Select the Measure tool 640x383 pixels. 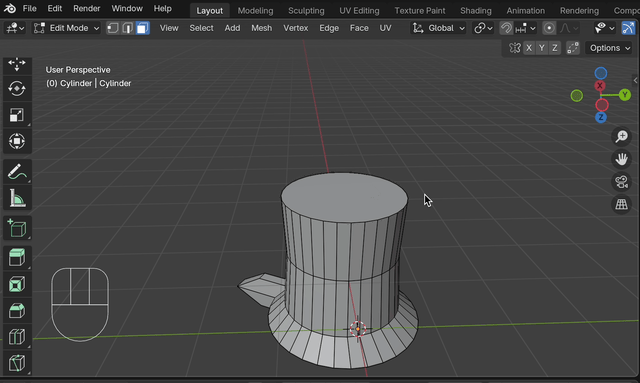click(17, 198)
